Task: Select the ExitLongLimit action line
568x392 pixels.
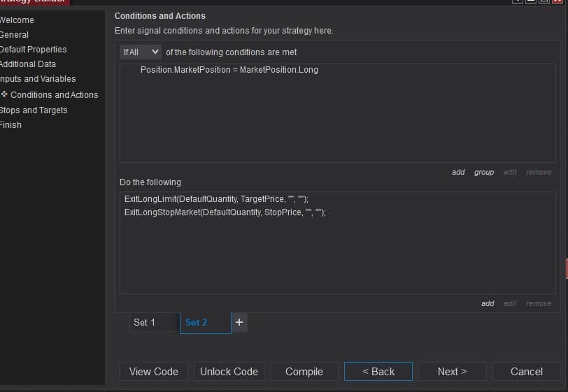Action: coord(215,199)
